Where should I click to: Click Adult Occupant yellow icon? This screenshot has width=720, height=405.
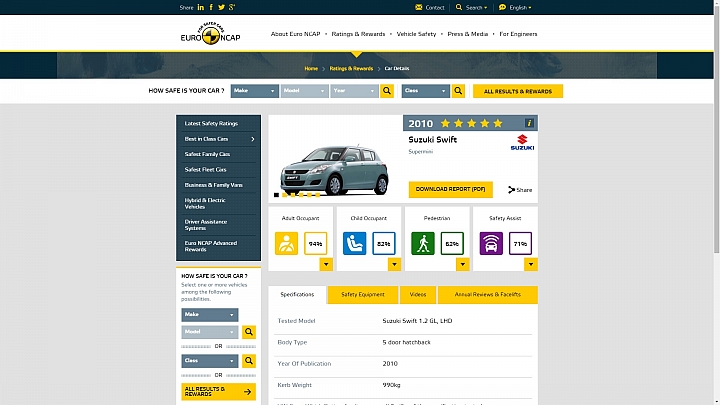pos(286,243)
